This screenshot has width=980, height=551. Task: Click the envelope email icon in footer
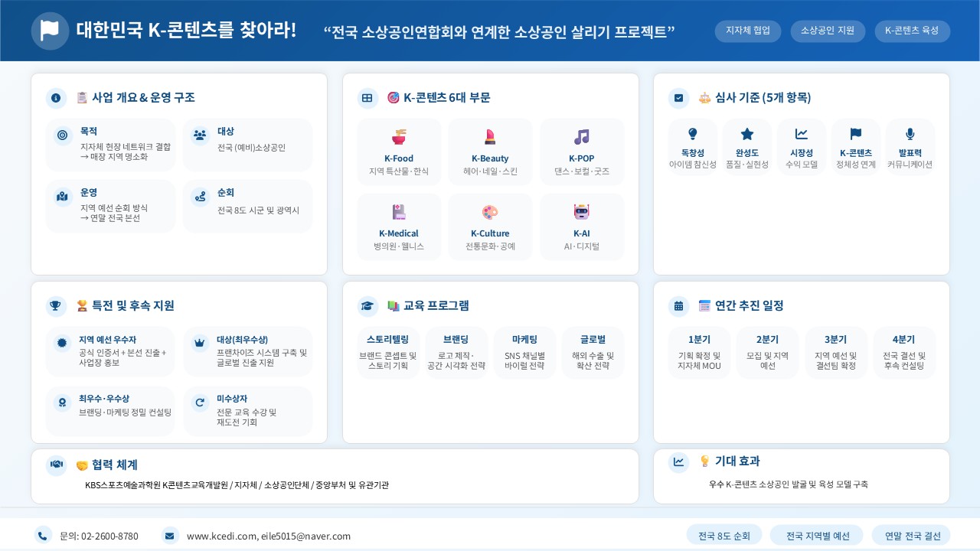[171, 536]
